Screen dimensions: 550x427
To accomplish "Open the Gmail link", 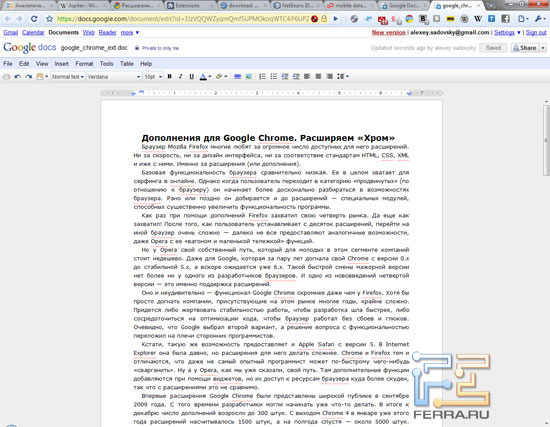I will coord(11,33).
